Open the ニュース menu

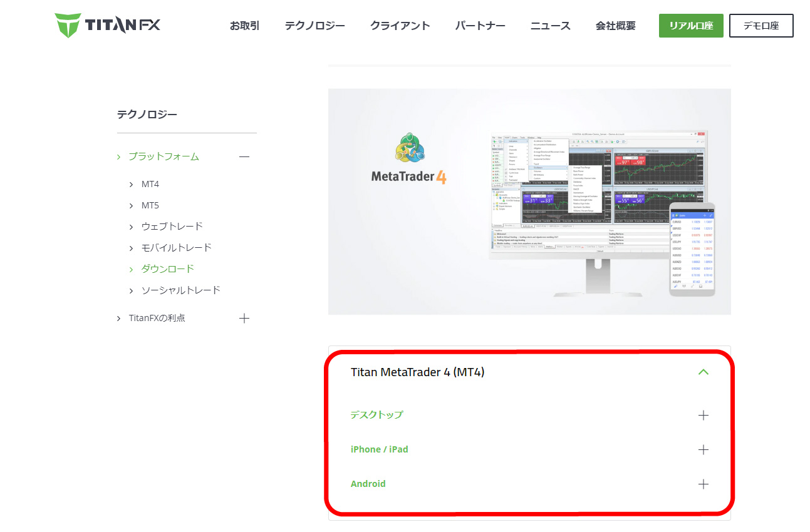(x=550, y=26)
